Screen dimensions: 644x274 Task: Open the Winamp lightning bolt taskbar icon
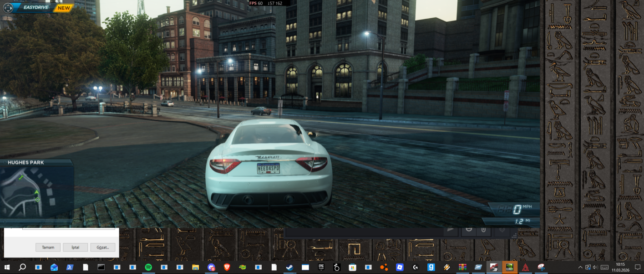pos(446,267)
